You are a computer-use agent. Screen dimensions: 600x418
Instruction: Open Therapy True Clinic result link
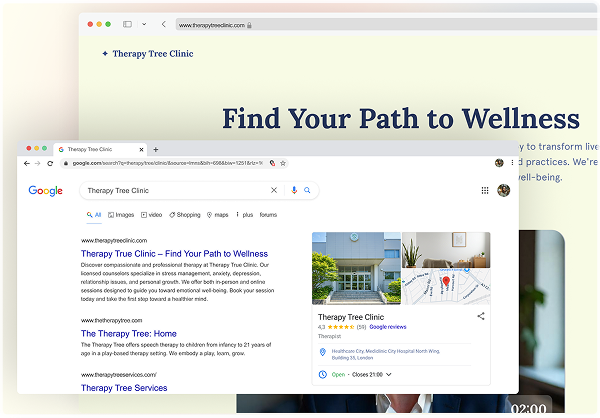point(174,254)
